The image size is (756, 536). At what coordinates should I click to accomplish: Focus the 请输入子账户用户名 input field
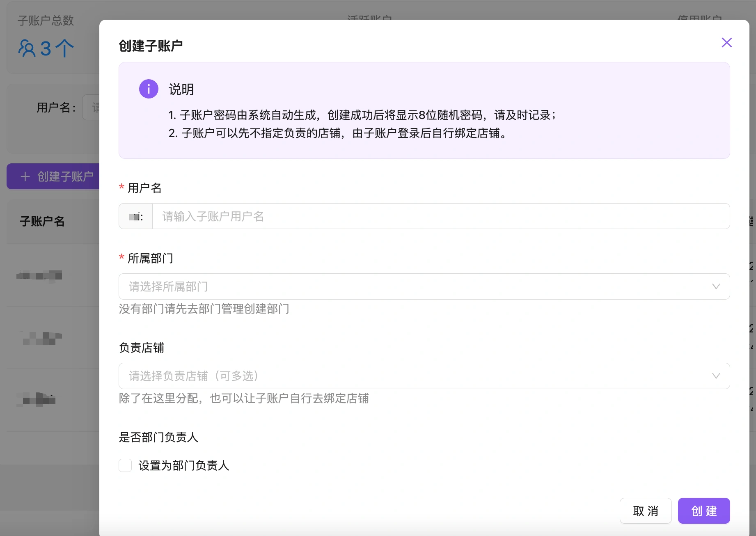441,216
